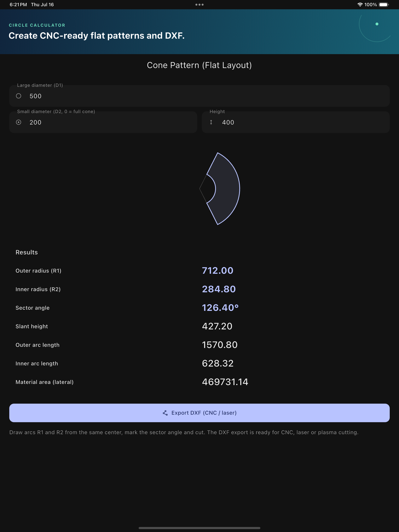Tap the battery icon in status bar

tap(384, 5)
